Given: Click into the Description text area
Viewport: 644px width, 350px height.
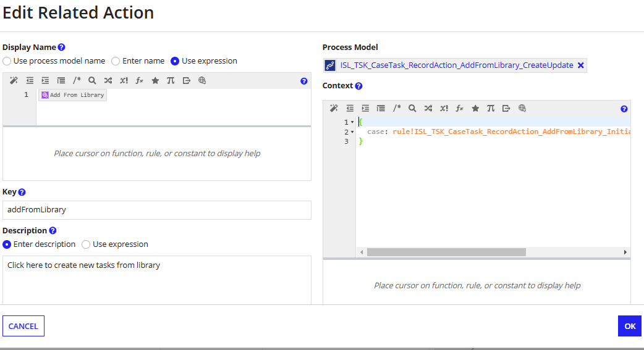Looking at the screenshot, I should pos(157,280).
